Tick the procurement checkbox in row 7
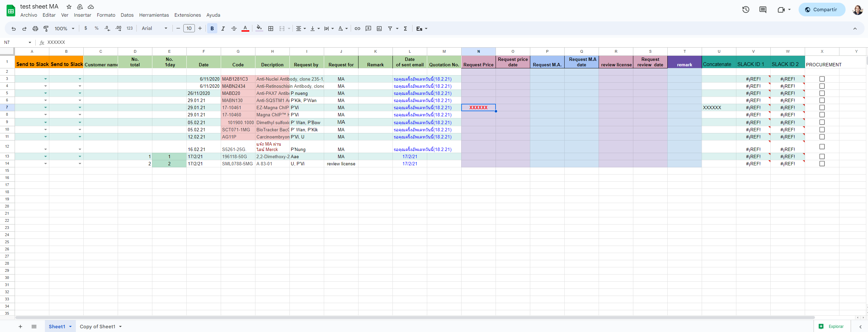868x332 pixels. (x=822, y=107)
